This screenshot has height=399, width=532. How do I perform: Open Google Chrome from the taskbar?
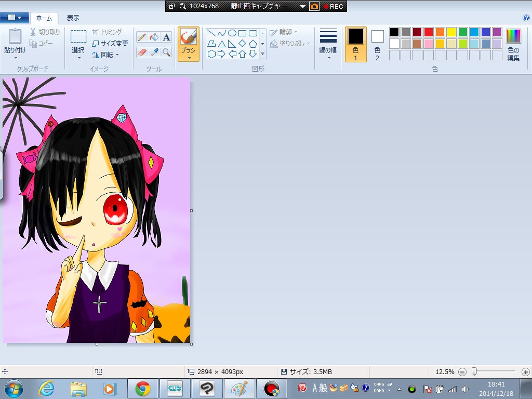[x=143, y=389]
